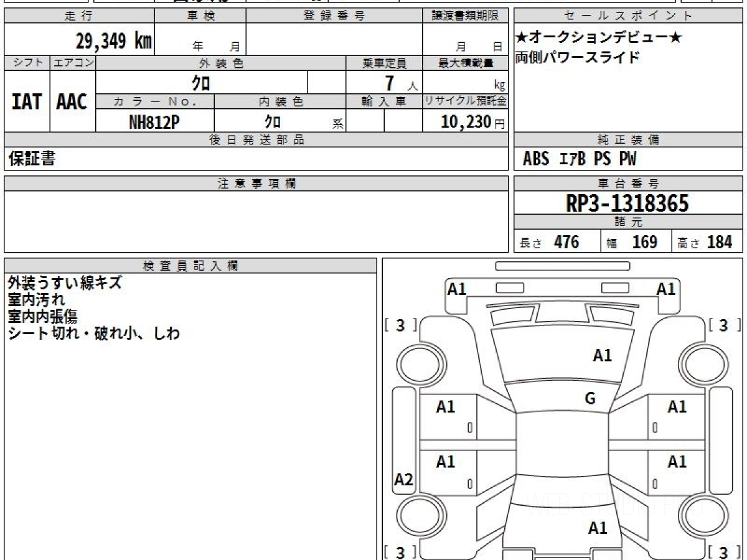Click the 譲渡書類期限 header
The image size is (747, 560).
(x=465, y=16)
